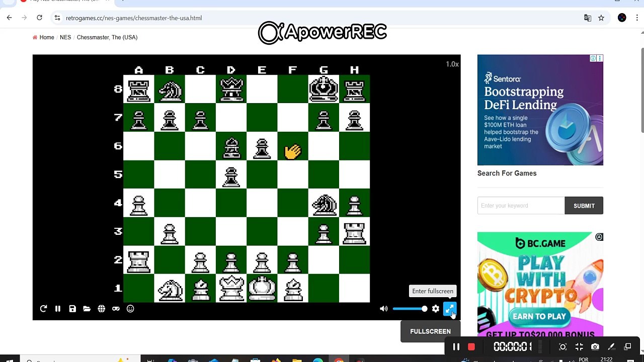Image resolution: width=644 pixels, height=362 pixels.
Task: Go forward in the browser
Action: [x=24, y=18]
